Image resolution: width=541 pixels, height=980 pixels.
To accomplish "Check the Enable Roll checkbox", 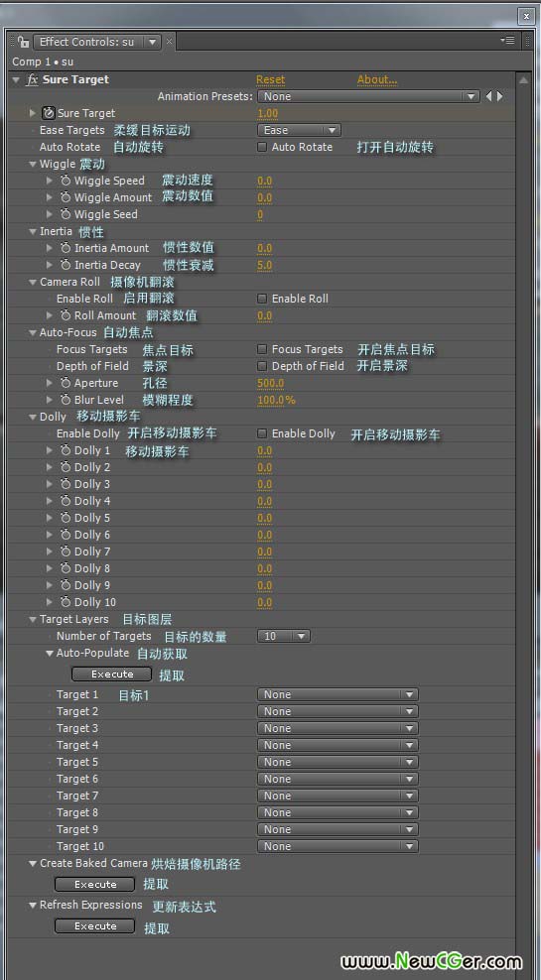I will pyautogui.click(x=262, y=299).
